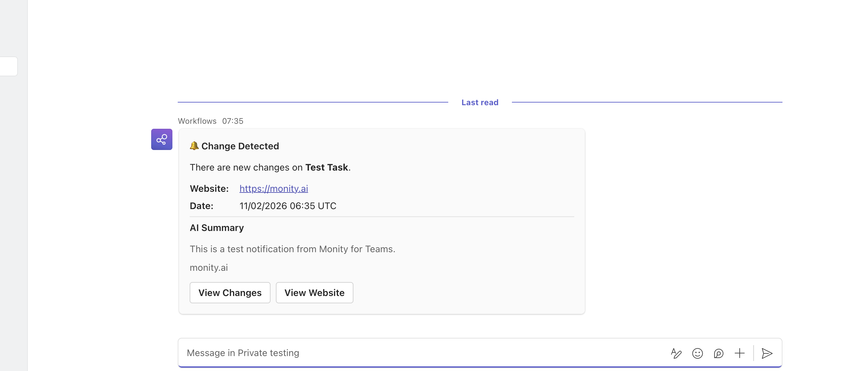Click the AI Summary section heading
Screen dimensions: 868x371
coord(217,228)
